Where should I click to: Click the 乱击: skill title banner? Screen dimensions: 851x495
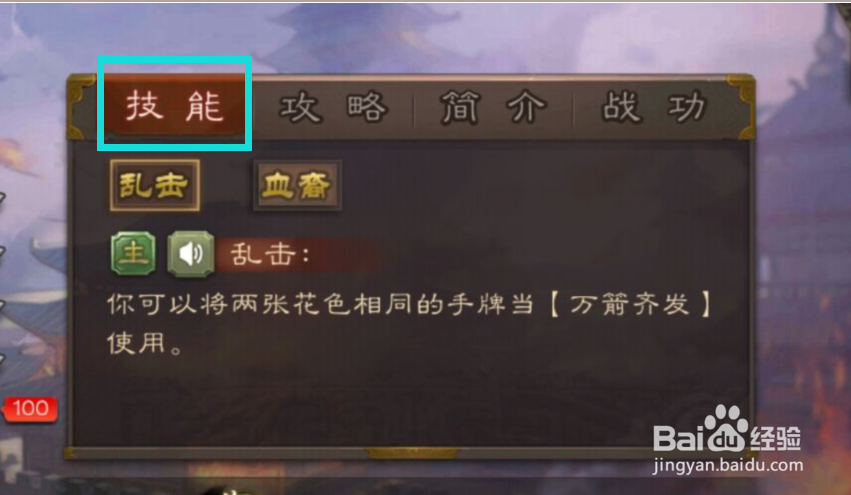tap(296, 254)
